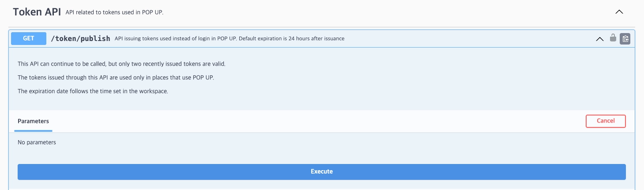Screen dimensions: 644x190
Task: Copy the endpoint path with clipboard icon
Action: (625, 39)
